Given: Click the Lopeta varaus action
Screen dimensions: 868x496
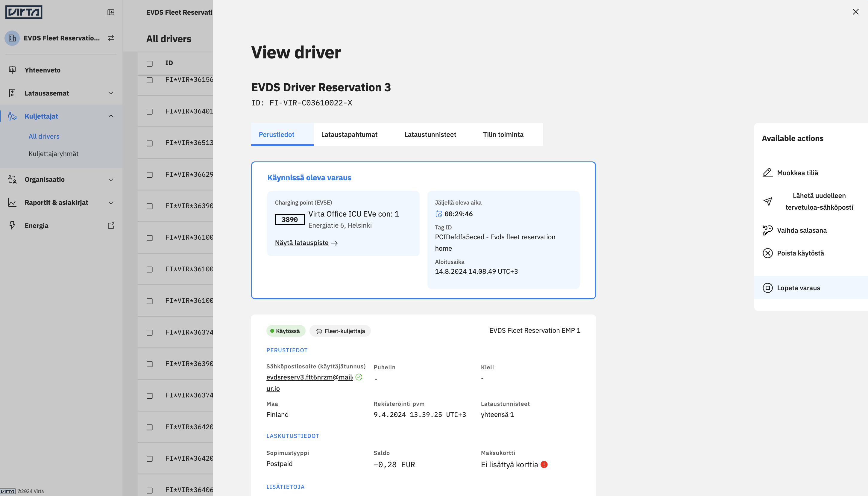Looking at the screenshot, I should pos(811,288).
